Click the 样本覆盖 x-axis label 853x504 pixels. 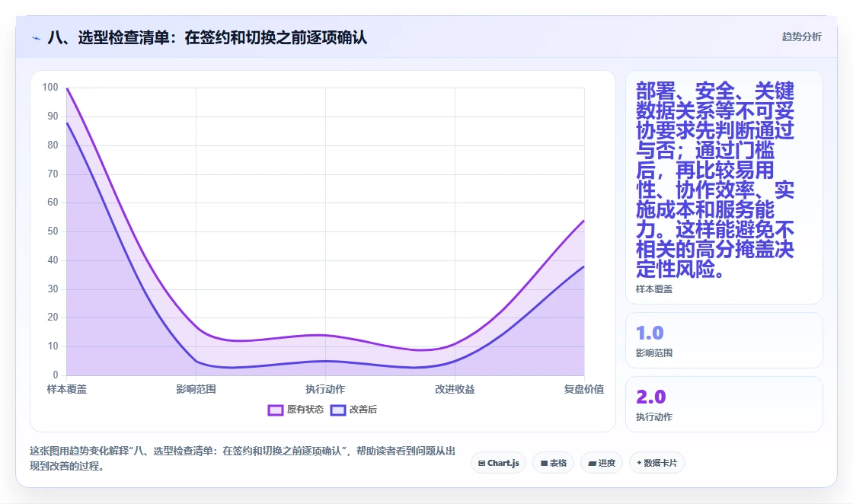click(x=66, y=389)
